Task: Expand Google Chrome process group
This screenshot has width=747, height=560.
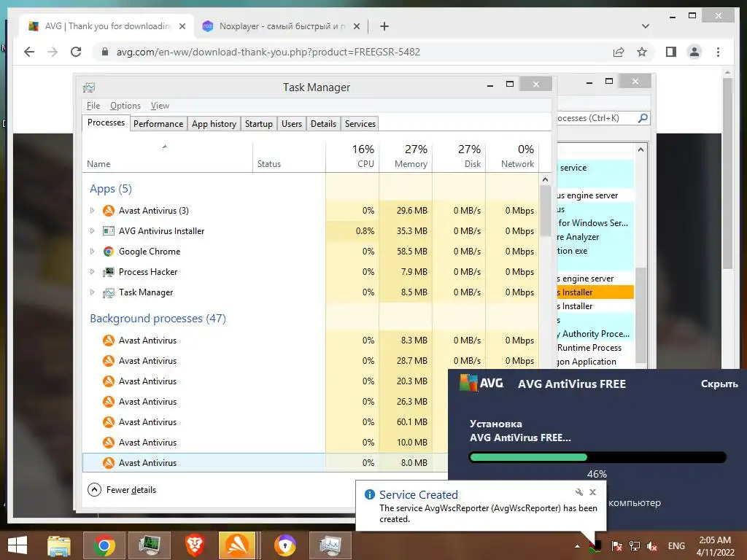Action: (92, 252)
